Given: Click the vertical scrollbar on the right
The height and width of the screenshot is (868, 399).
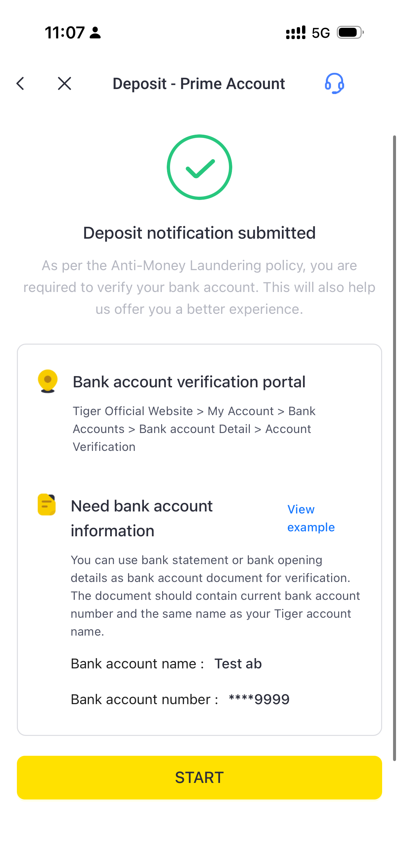Looking at the screenshot, I should [x=394, y=438].
